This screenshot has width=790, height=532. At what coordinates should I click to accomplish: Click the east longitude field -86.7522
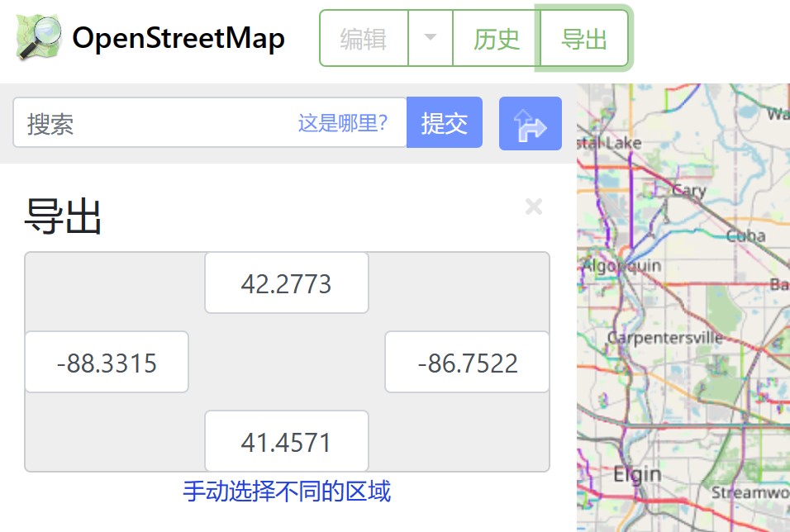[x=467, y=362]
